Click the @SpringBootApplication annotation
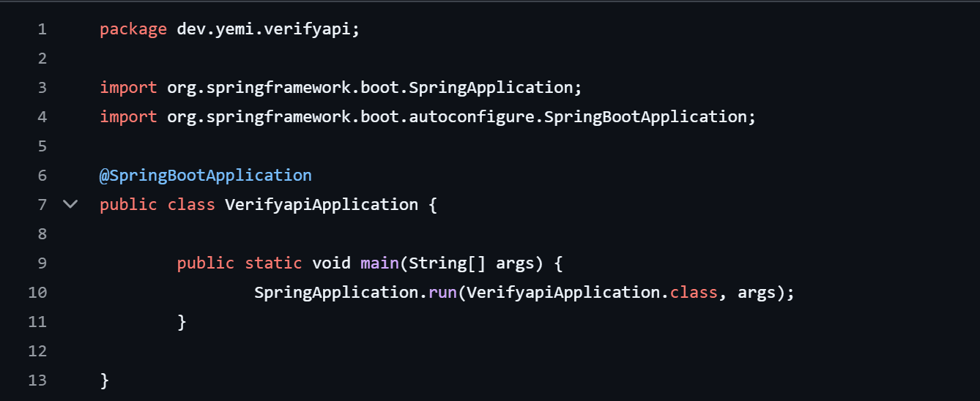The height and width of the screenshot is (401, 980). point(206,176)
